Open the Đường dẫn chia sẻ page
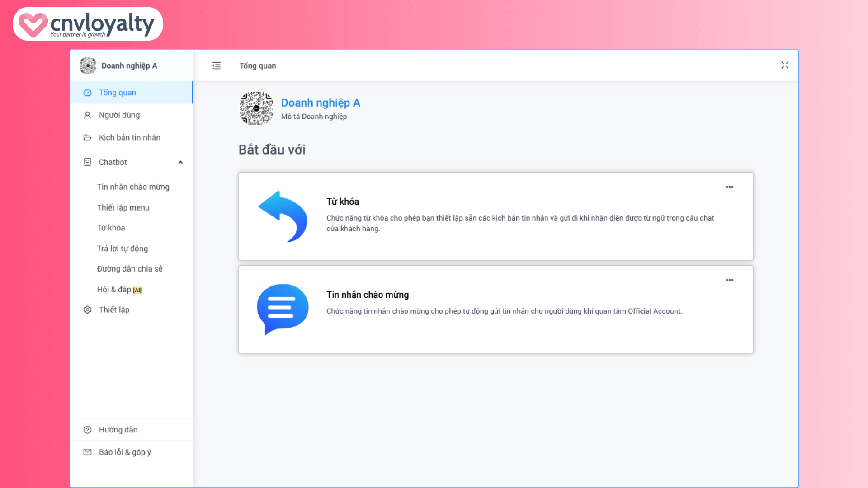This screenshot has width=868, height=488. (x=130, y=268)
